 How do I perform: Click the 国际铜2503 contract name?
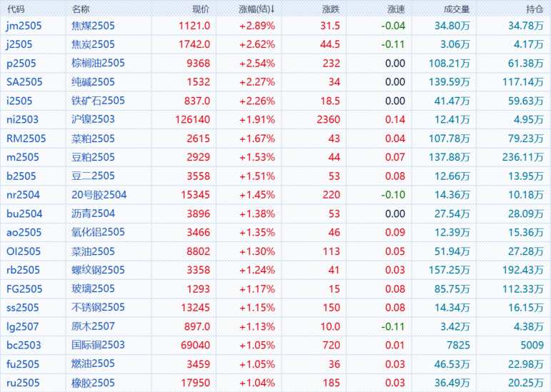99,345
